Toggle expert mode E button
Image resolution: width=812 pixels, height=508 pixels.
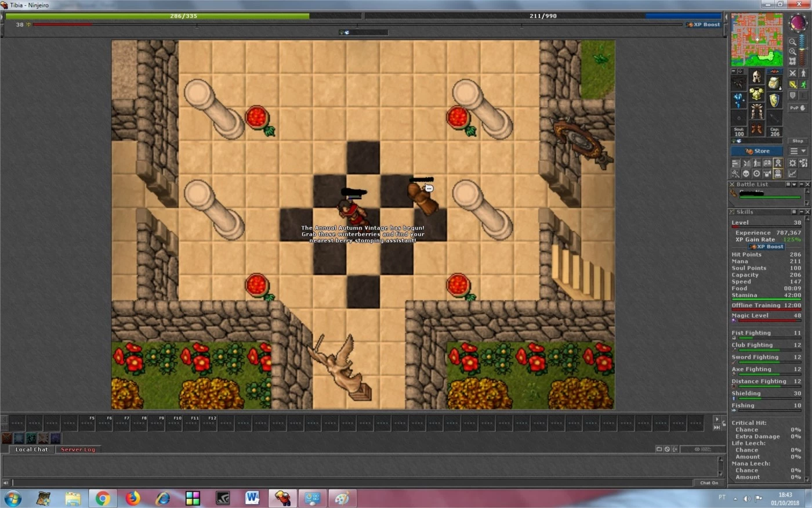pos(803,95)
